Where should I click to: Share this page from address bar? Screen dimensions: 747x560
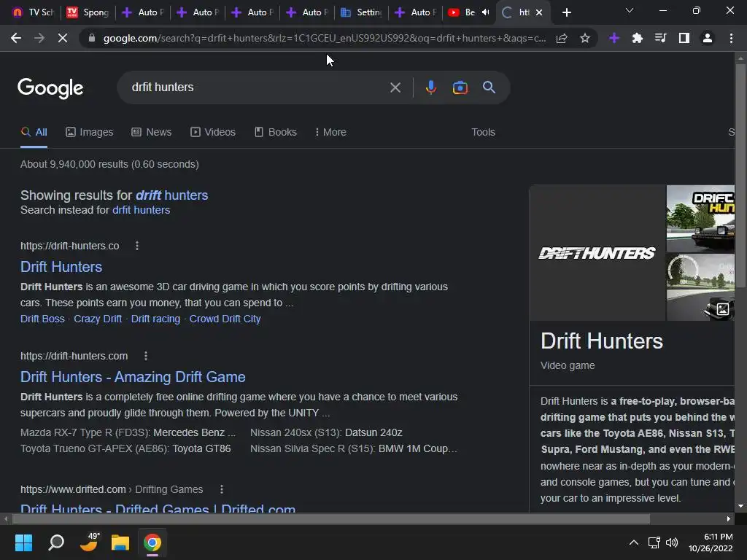562,38
